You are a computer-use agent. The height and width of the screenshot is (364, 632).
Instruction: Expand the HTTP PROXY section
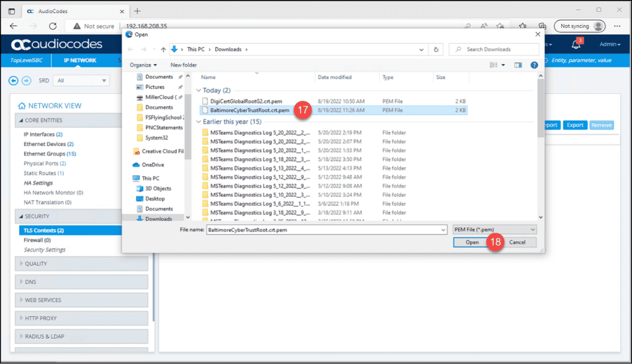81,318
